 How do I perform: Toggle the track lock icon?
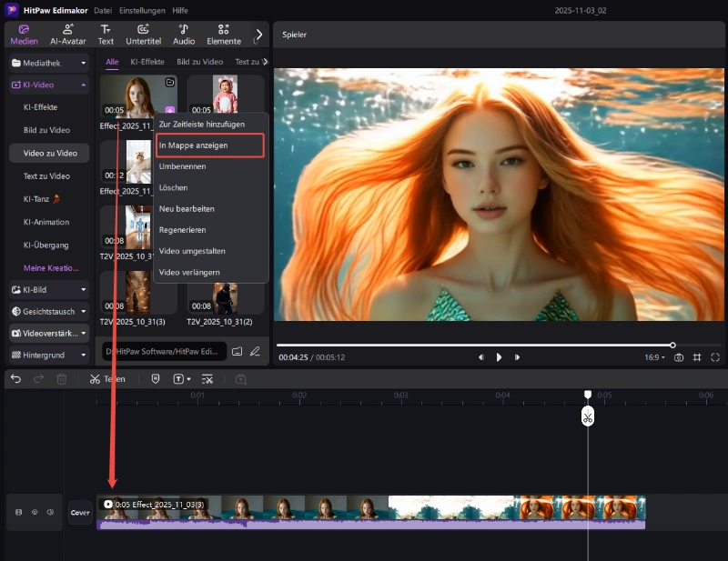(18, 512)
